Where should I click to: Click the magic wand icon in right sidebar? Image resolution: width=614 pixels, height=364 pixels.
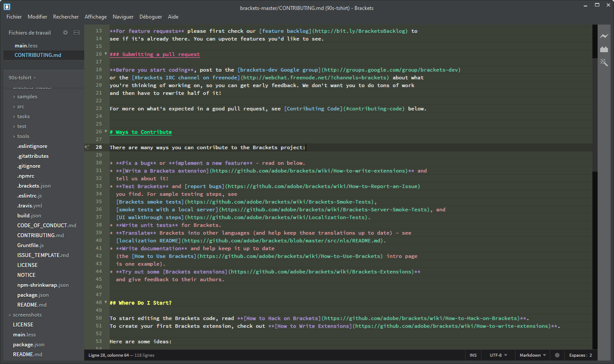[604, 63]
